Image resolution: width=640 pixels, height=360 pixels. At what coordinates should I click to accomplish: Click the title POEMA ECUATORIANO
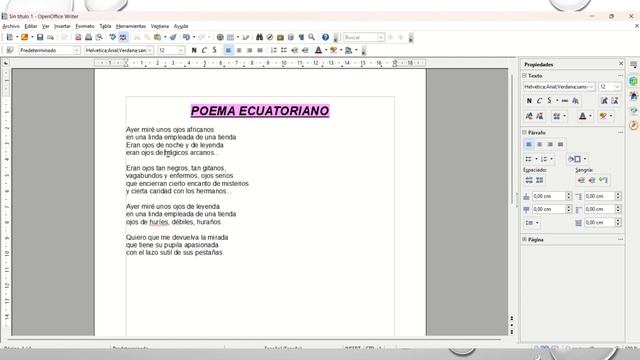[x=260, y=111]
